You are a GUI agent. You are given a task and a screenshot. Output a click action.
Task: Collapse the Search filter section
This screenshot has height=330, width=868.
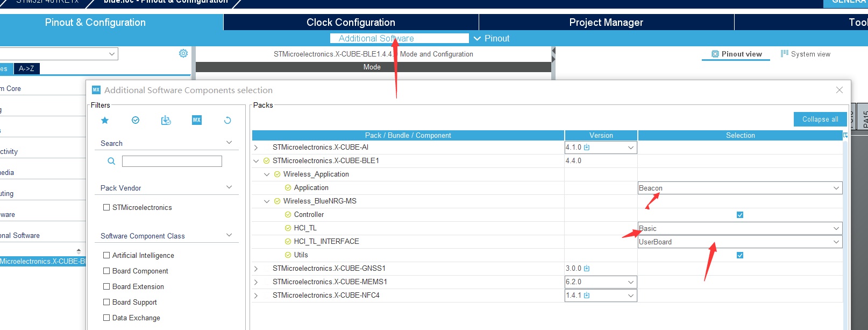(229, 143)
